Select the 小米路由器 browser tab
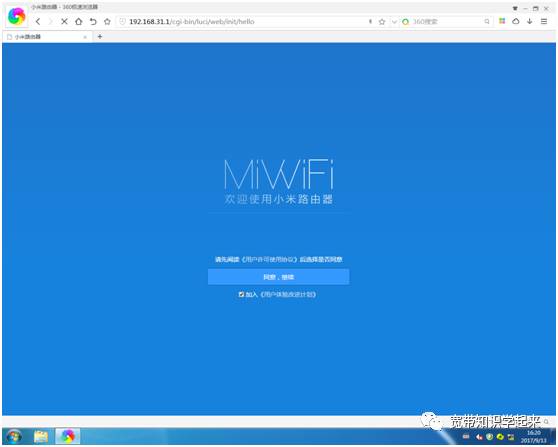The width and height of the screenshot is (558, 447). click(x=46, y=37)
